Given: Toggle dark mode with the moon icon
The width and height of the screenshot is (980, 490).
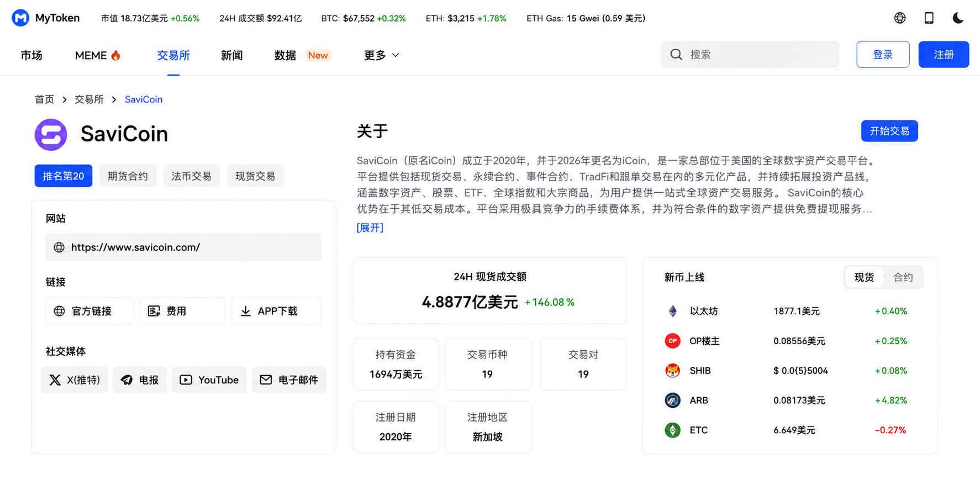Looking at the screenshot, I should click(x=958, y=18).
